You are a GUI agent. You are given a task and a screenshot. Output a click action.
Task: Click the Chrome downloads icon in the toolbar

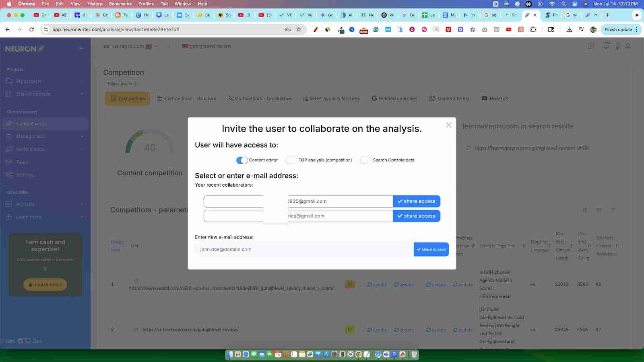pos(569,29)
